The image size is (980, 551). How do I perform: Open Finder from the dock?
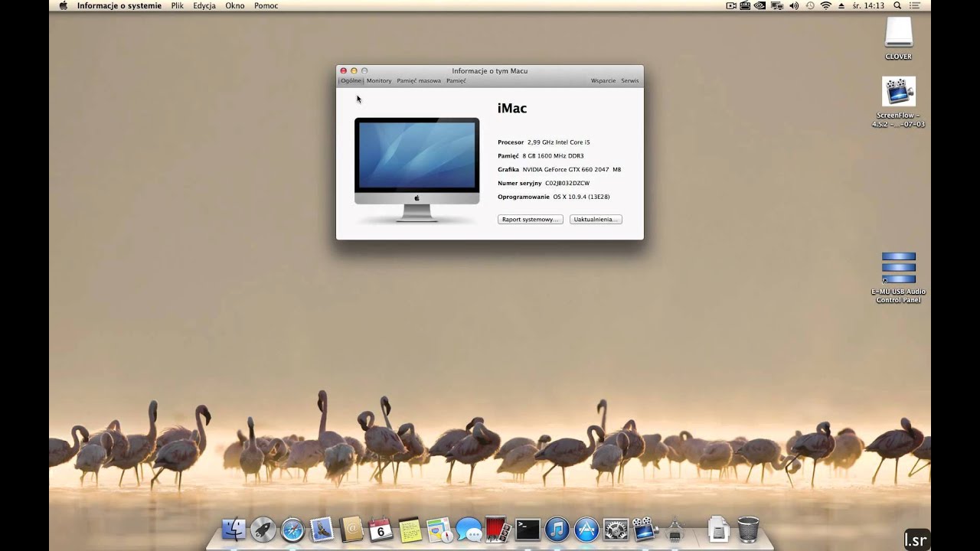click(234, 529)
